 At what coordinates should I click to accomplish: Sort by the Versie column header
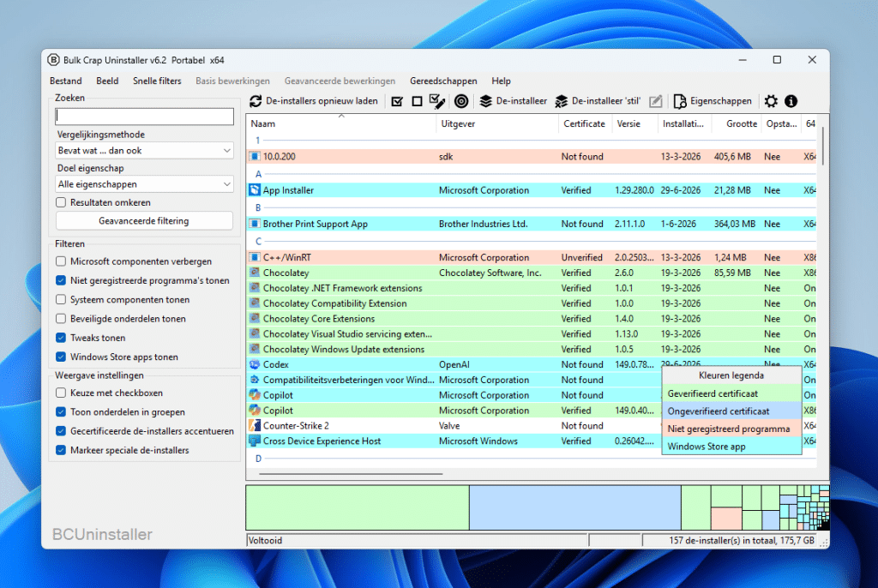[x=634, y=123]
